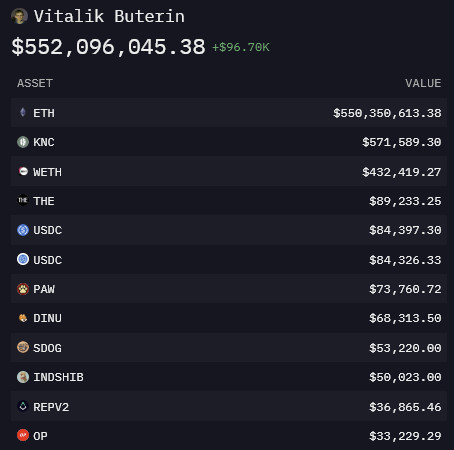454x450 pixels.
Task: Click the red WETH token icon
Action: (23, 171)
